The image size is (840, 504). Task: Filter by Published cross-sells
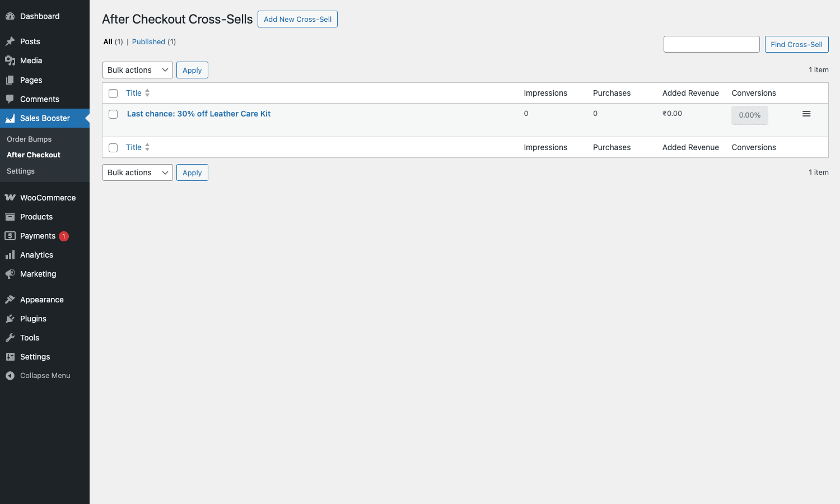pos(148,41)
